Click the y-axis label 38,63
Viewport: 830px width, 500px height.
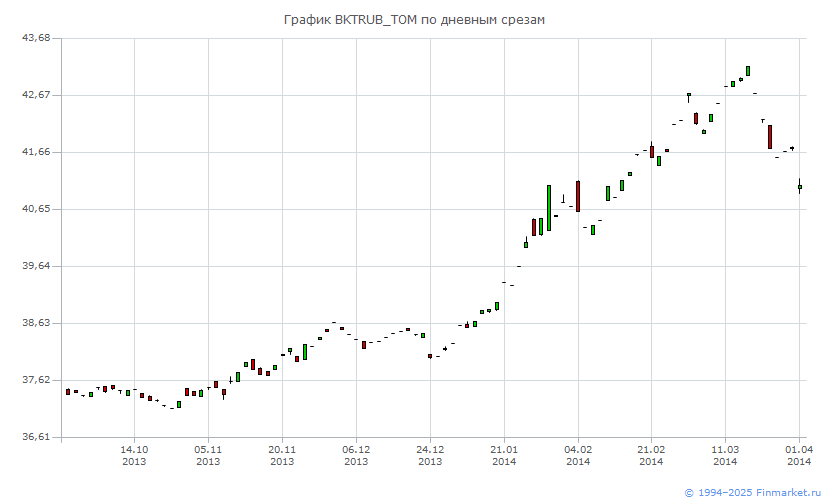point(36,323)
